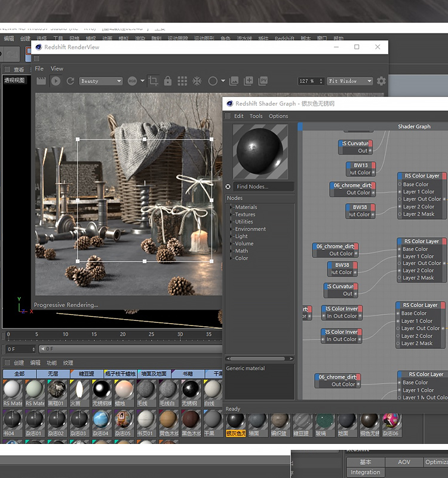Select the 蜡烛 material swatch

tap(124, 392)
